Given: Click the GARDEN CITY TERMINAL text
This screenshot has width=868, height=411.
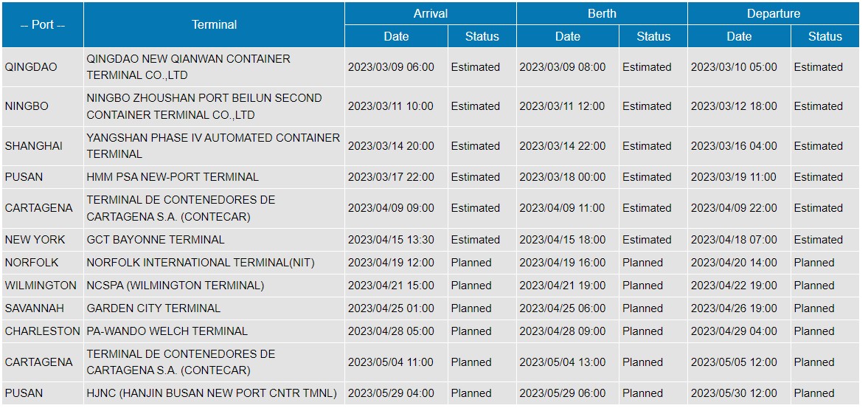Looking at the screenshot, I should (153, 308).
